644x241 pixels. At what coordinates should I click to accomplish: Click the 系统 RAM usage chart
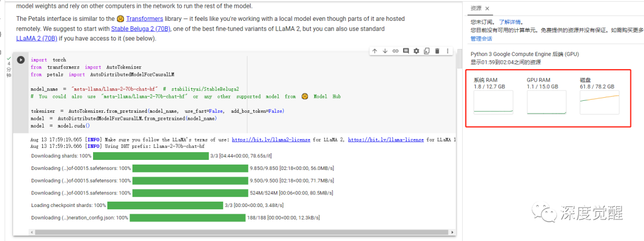click(x=493, y=103)
